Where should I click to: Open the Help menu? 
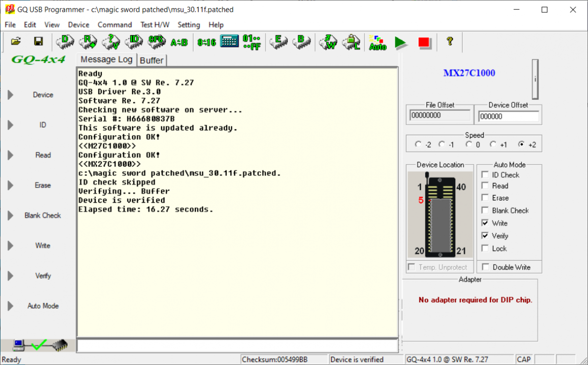[x=216, y=24]
